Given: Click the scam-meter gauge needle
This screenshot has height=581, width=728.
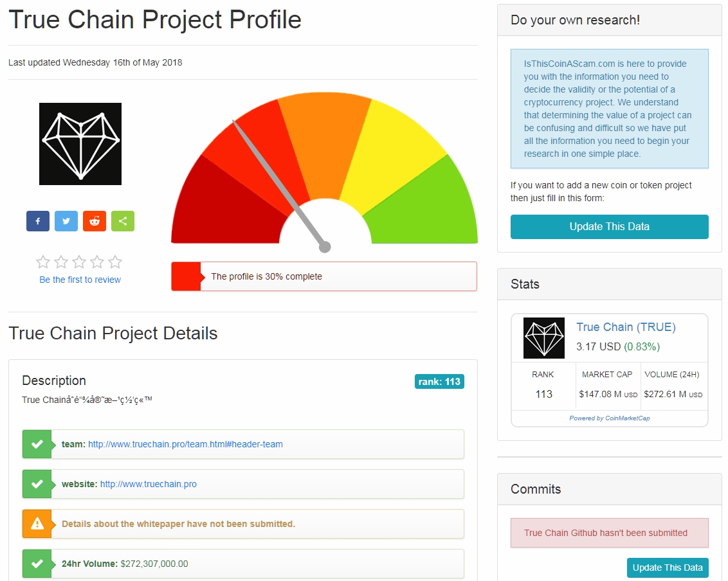Looking at the screenshot, I should [x=280, y=184].
